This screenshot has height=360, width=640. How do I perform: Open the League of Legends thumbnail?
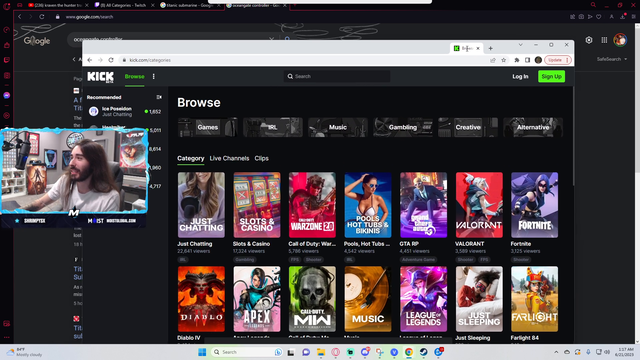[423, 299]
